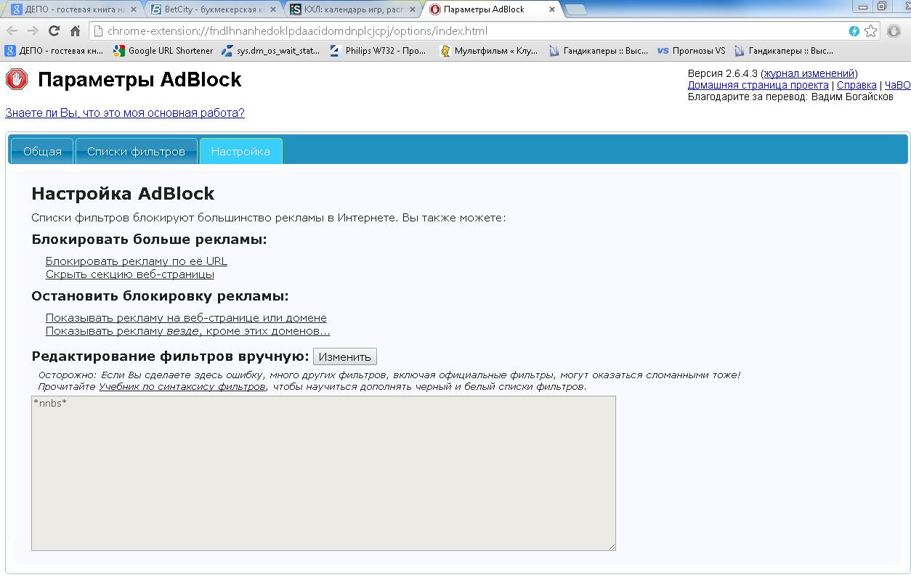The width and height of the screenshot is (911, 588).
Task: Open the Общая settings tab
Action: [x=42, y=151]
